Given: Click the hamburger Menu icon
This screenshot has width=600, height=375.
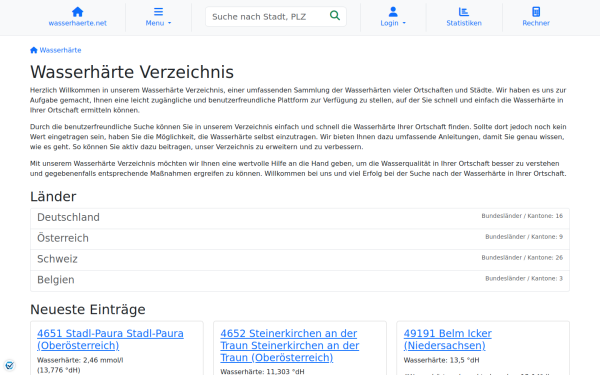Looking at the screenshot, I should coord(158,12).
